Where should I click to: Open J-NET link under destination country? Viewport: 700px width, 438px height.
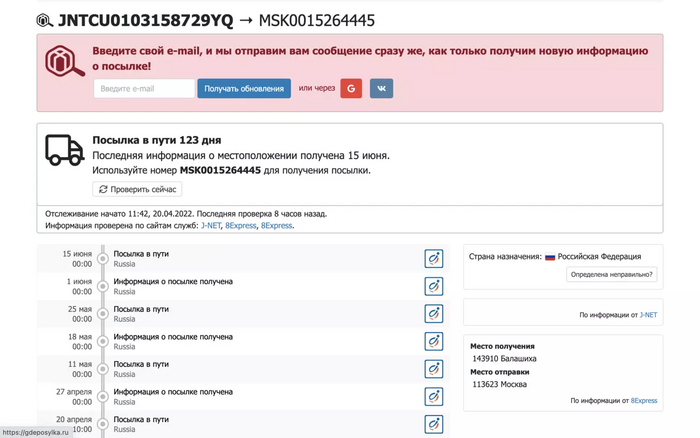point(648,315)
